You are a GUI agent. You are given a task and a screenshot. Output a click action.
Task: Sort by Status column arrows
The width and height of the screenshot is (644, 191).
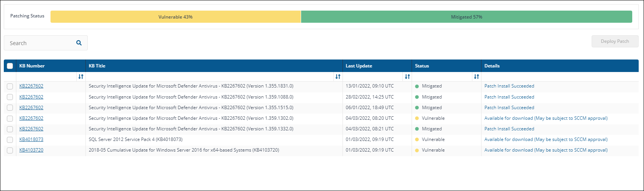click(476, 77)
